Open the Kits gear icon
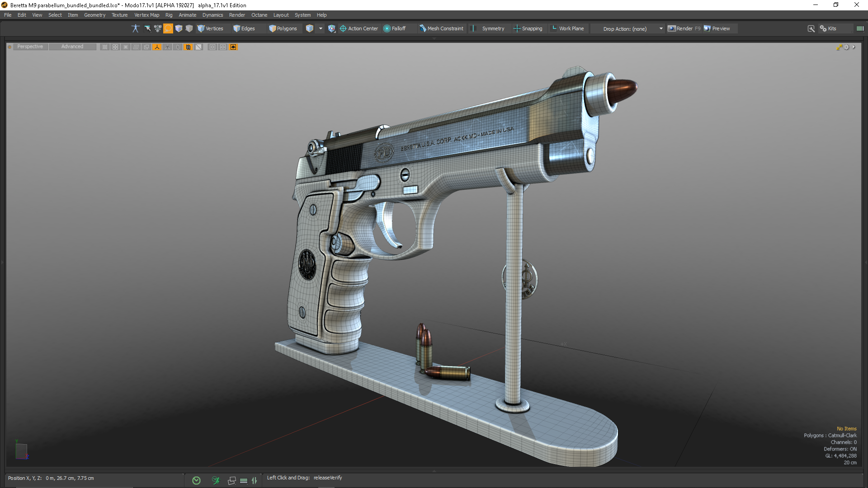Image resolution: width=868 pixels, height=488 pixels. click(823, 28)
